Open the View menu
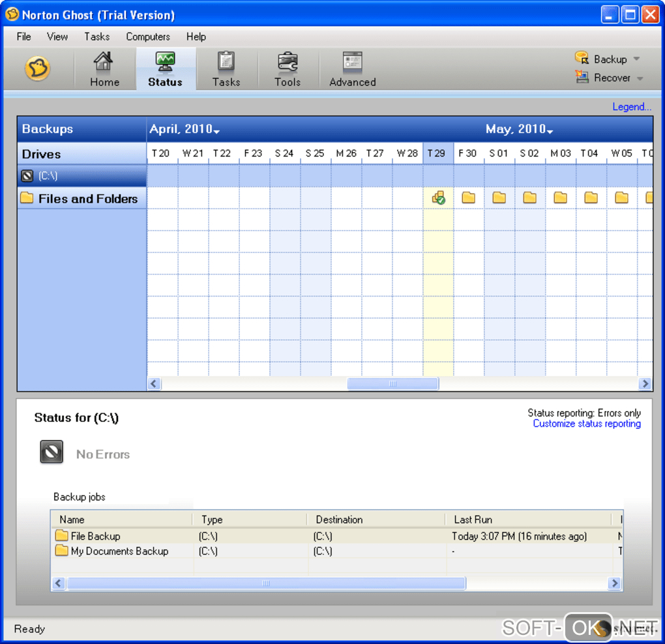Image resolution: width=665 pixels, height=644 pixels. [57, 37]
